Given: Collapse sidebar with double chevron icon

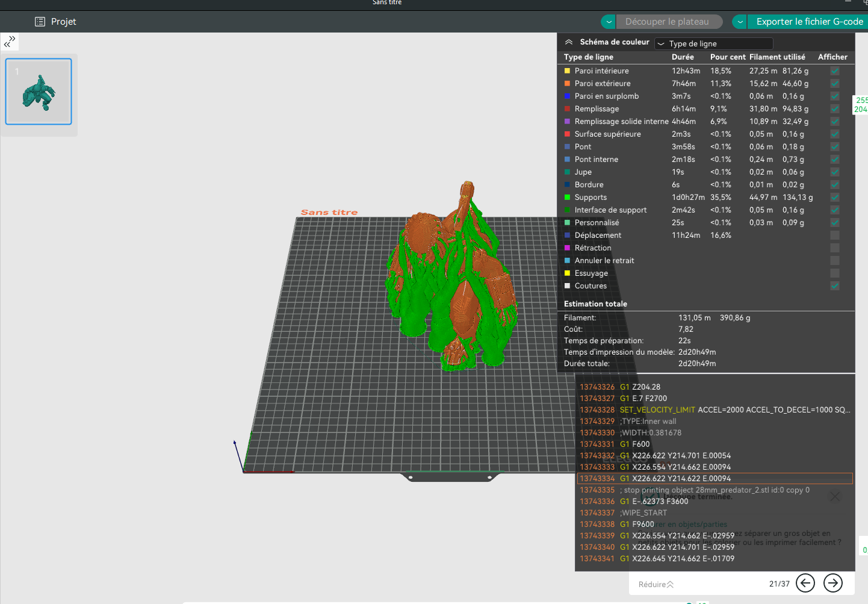Looking at the screenshot, I should coord(10,42).
